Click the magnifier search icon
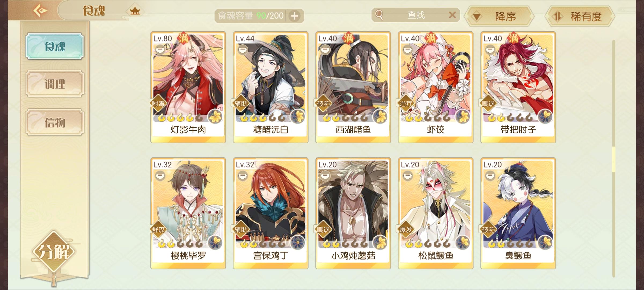 (x=379, y=15)
